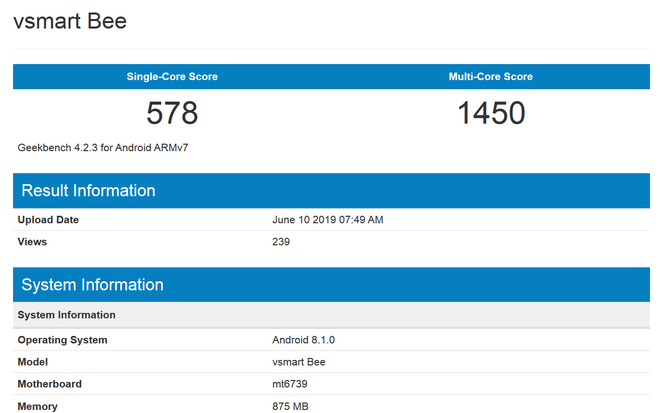Viewport: 660px width, 413px height.
Task: Select the Multi-Core Score header
Action: tap(491, 77)
